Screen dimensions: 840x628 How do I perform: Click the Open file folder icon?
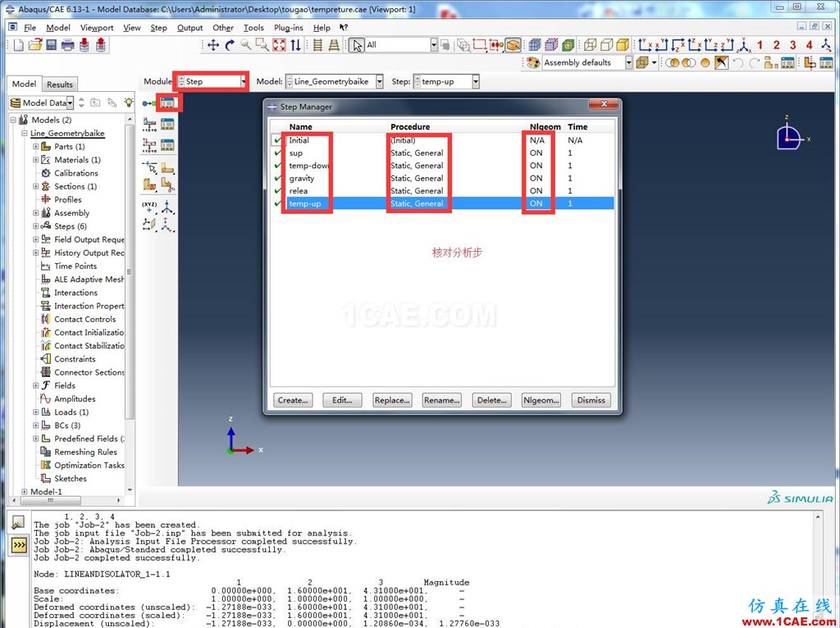[34, 45]
